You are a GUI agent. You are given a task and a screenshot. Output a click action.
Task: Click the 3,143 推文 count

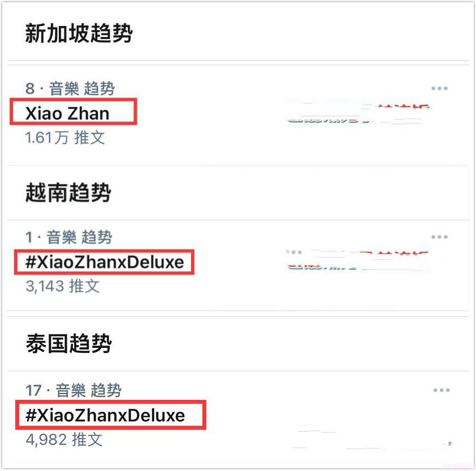pyautogui.click(x=63, y=286)
